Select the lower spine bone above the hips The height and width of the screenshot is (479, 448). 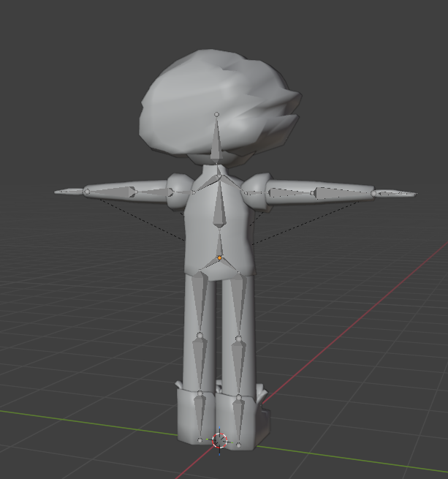click(219, 243)
